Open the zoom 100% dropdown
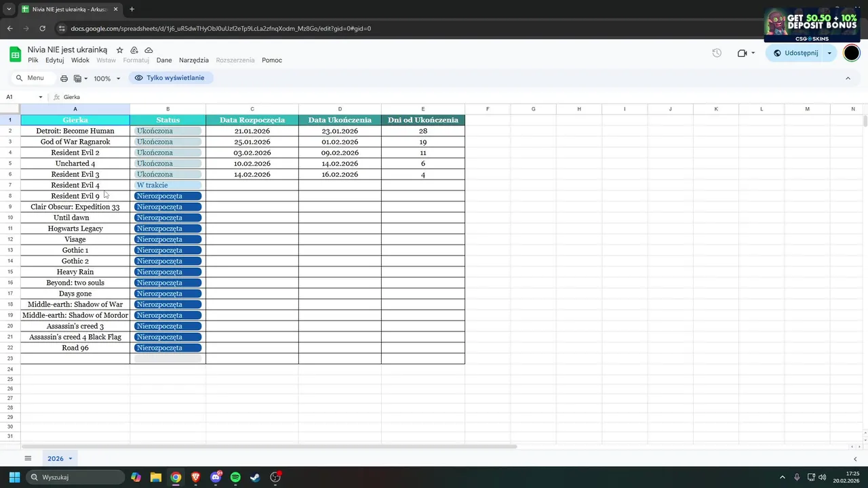Viewport: 868px width, 488px height. (x=107, y=79)
